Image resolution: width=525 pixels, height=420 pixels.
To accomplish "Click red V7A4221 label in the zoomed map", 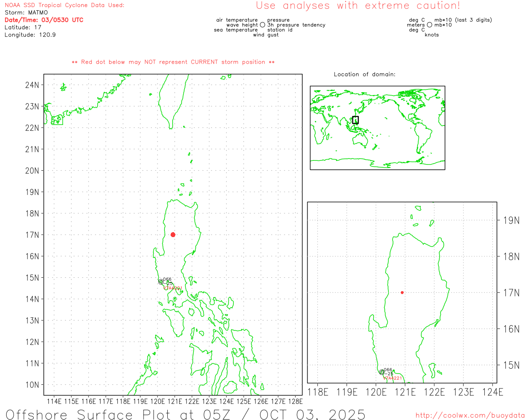I will 393,378.
